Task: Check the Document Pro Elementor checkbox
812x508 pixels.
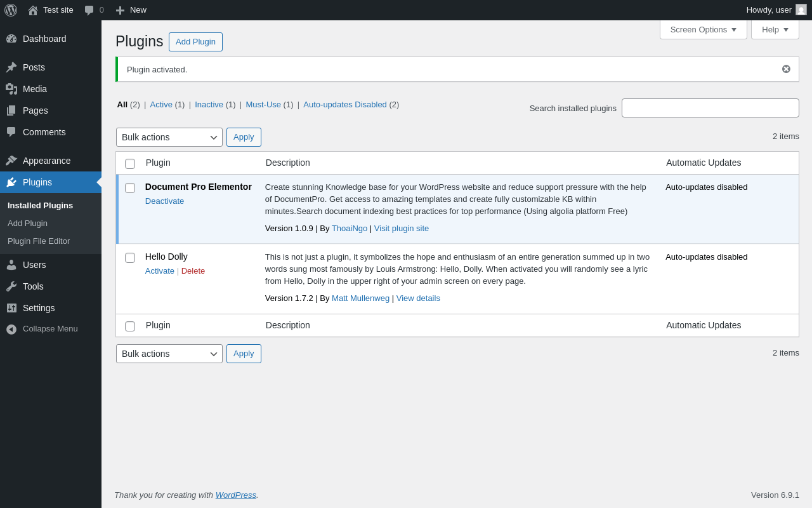Action: coord(130,188)
